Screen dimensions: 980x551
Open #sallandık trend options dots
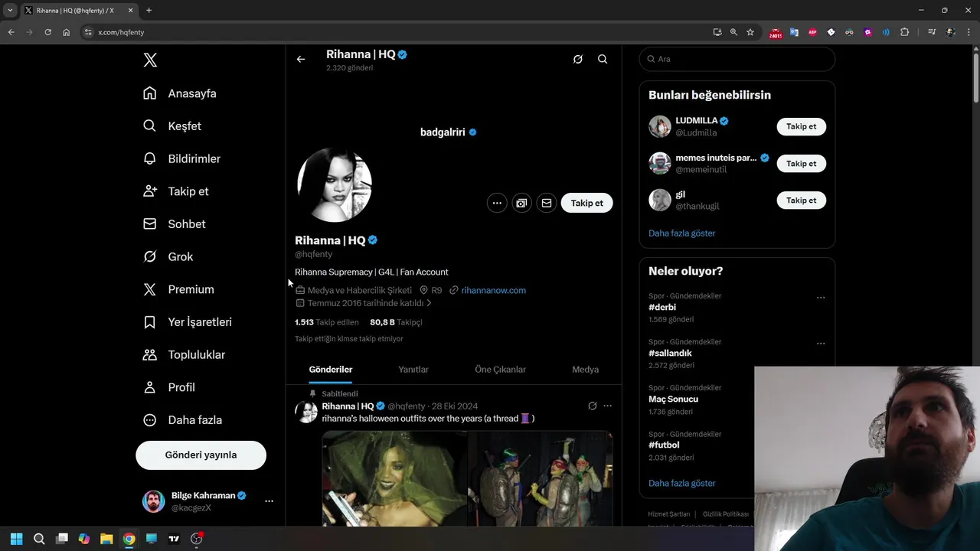click(x=821, y=344)
